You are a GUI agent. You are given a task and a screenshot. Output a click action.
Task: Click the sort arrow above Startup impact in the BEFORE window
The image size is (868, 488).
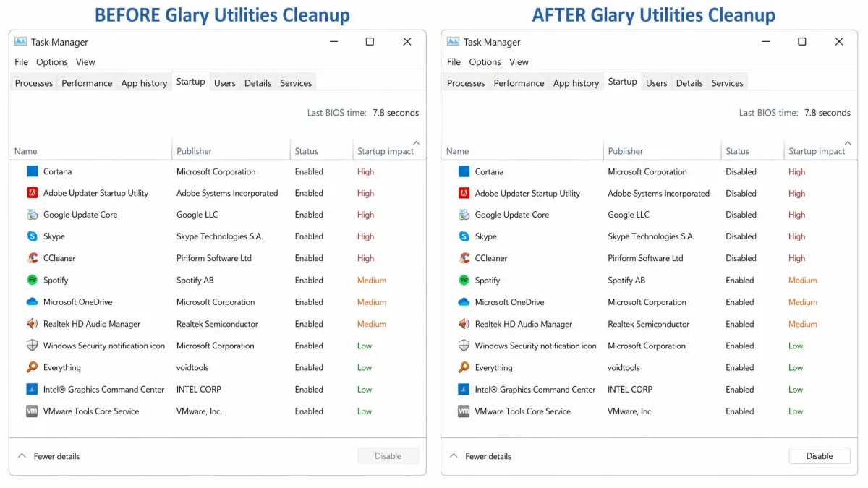pyautogui.click(x=416, y=143)
